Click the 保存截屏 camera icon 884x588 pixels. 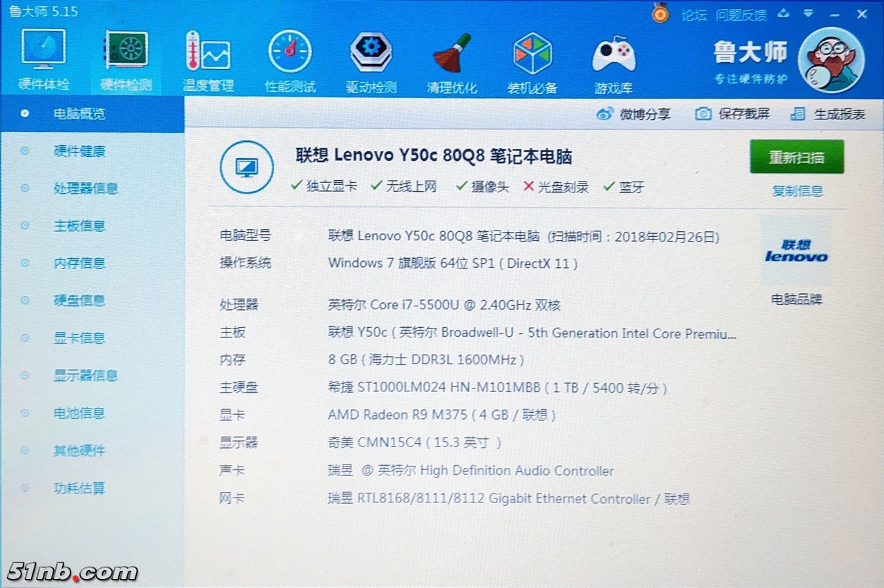pyautogui.click(x=703, y=114)
